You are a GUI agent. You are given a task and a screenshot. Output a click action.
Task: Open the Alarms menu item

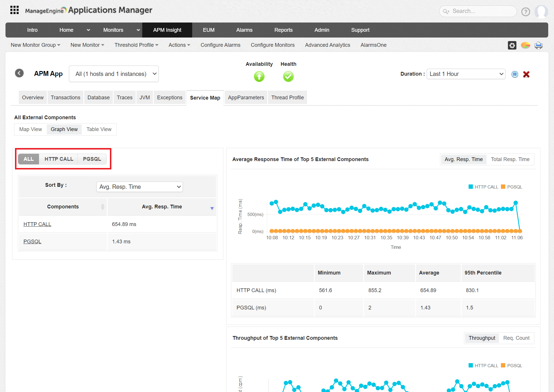click(x=244, y=30)
